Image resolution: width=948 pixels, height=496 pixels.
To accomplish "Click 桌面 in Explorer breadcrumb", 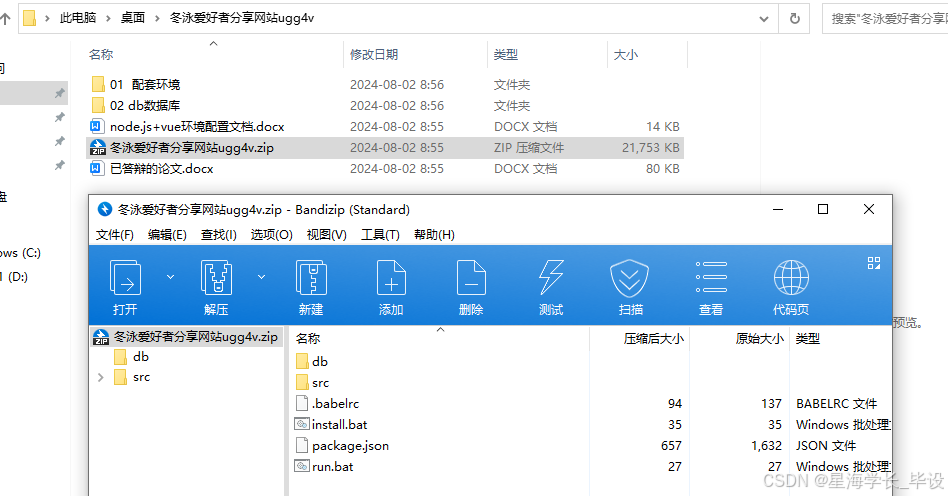I will pos(132,18).
